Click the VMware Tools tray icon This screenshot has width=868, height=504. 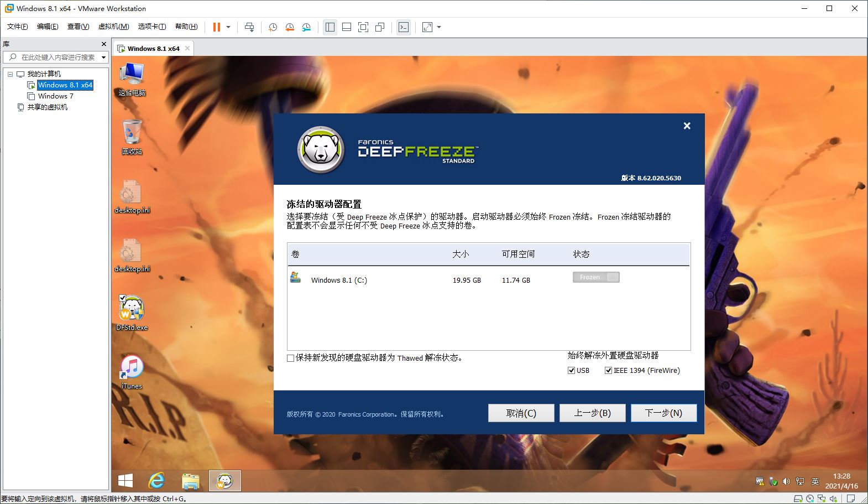[760, 482]
